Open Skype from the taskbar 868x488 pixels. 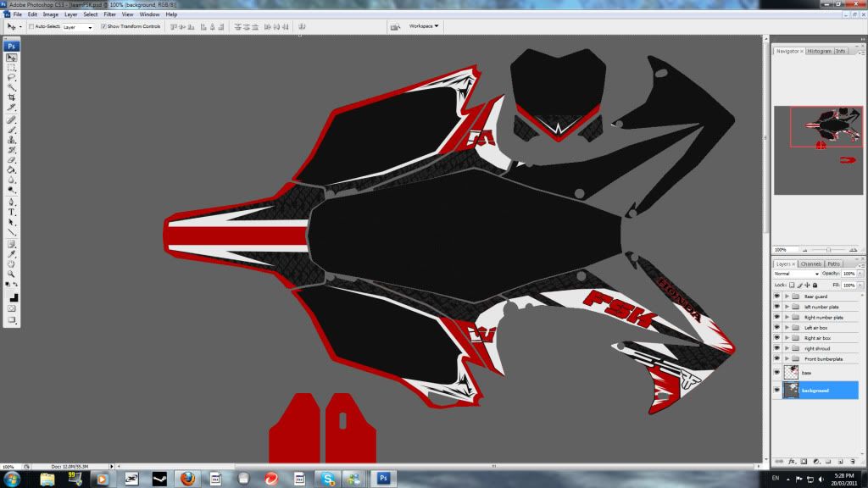[328, 479]
